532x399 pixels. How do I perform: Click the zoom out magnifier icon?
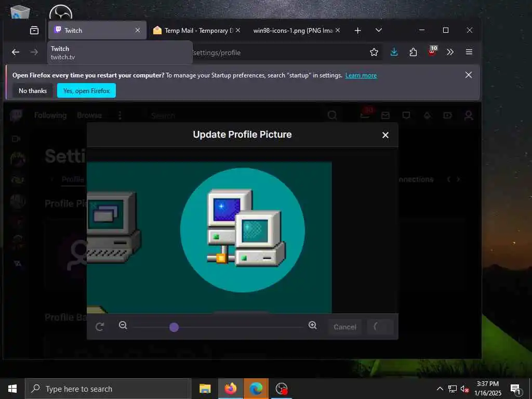coord(123,325)
